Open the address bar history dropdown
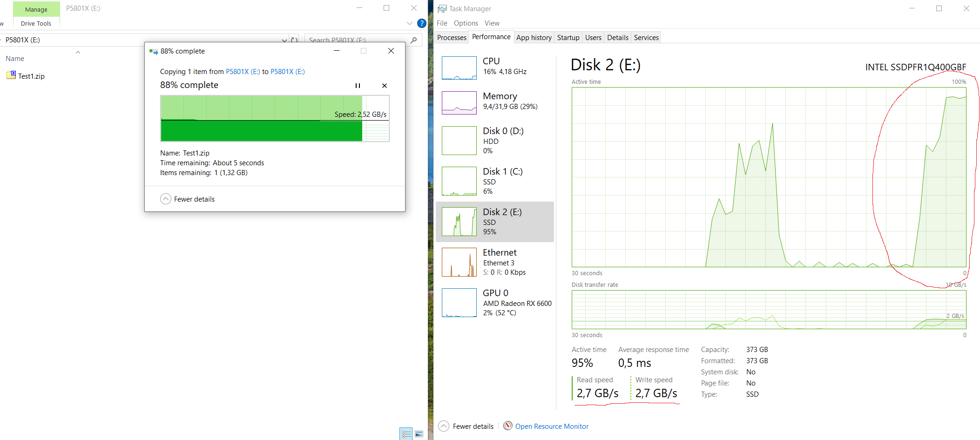 pos(284,40)
